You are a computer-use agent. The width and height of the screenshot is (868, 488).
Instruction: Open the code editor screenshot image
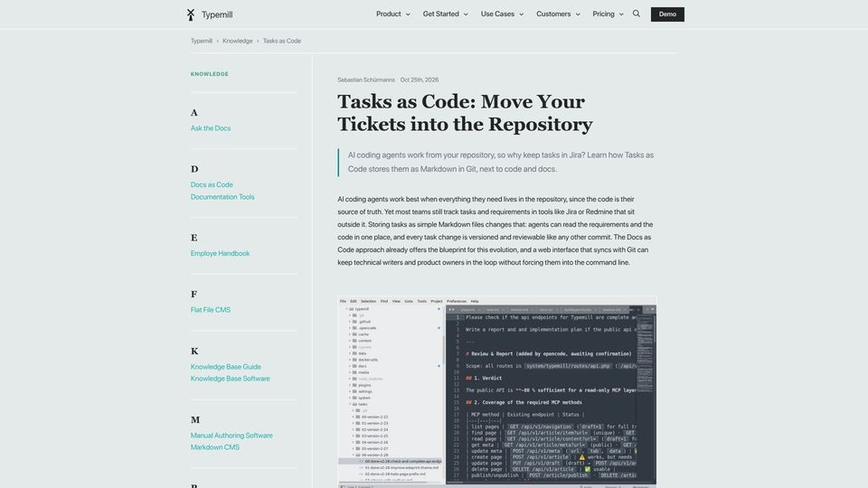click(x=497, y=391)
